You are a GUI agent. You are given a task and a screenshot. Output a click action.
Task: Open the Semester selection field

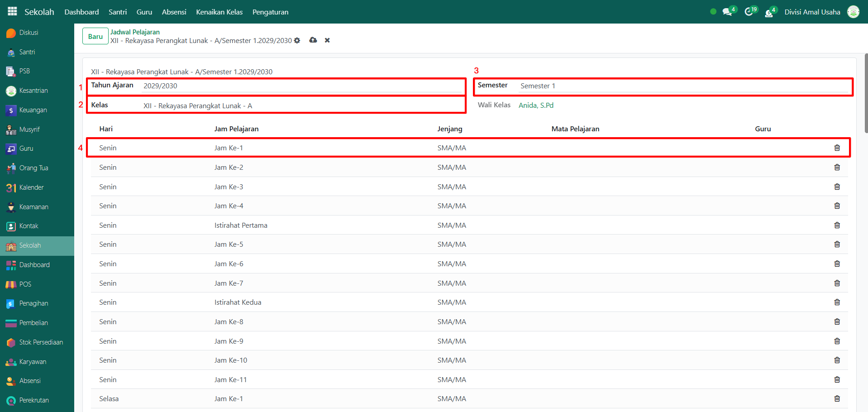[x=682, y=86]
